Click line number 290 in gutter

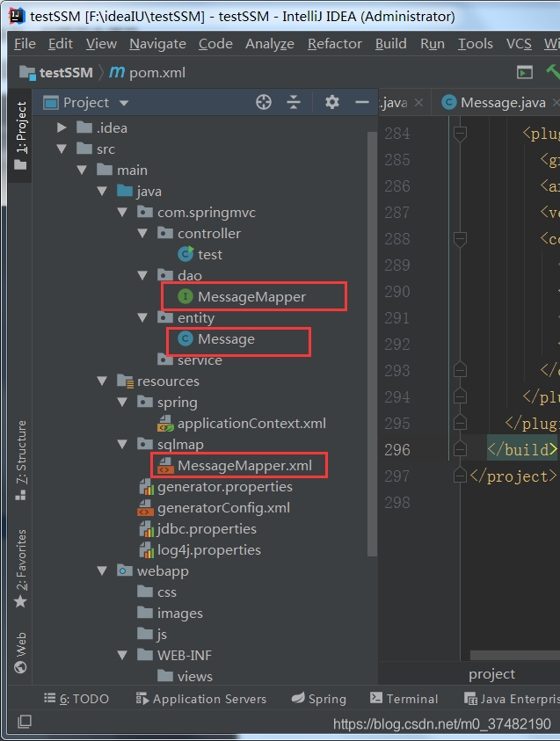tap(397, 292)
